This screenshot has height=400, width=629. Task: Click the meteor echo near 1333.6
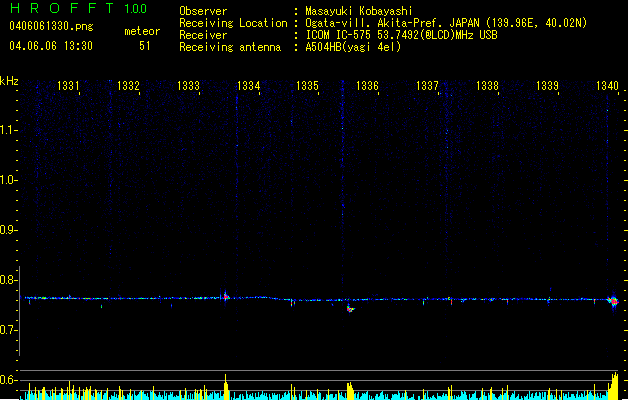226,296
